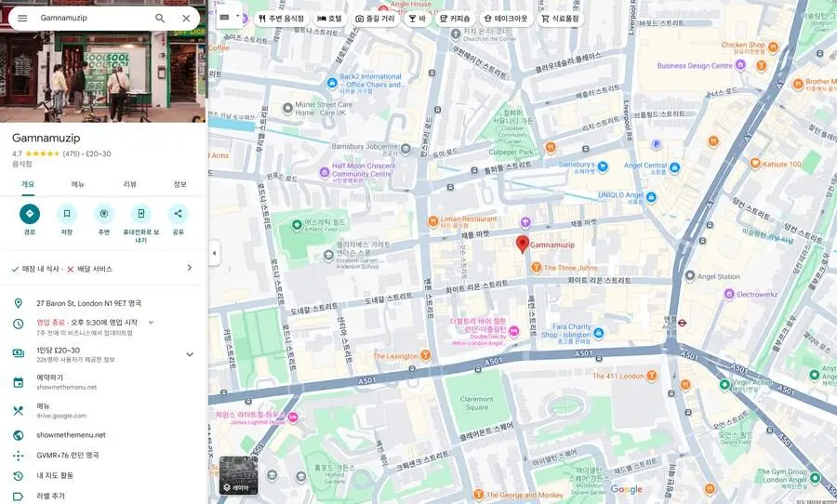Click Claremont Square park label

tap(477, 403)
